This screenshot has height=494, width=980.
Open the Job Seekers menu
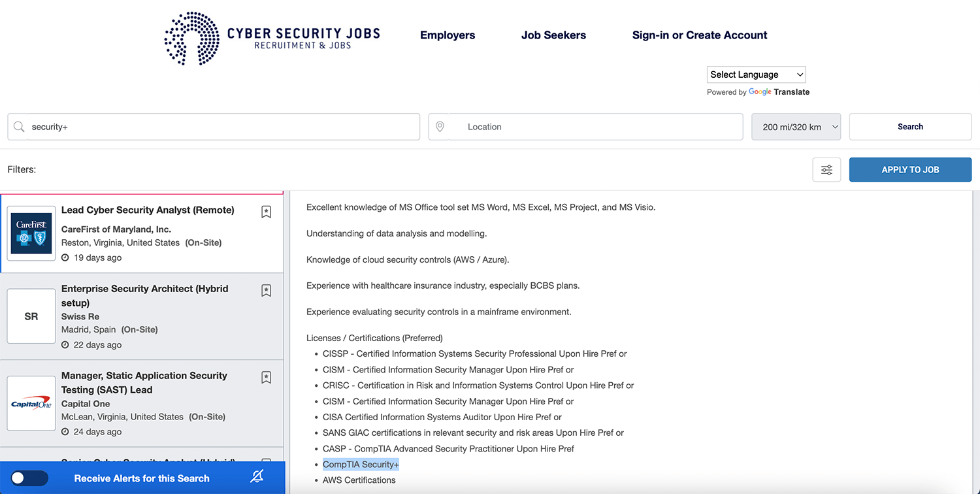click(x=553, y=35)
